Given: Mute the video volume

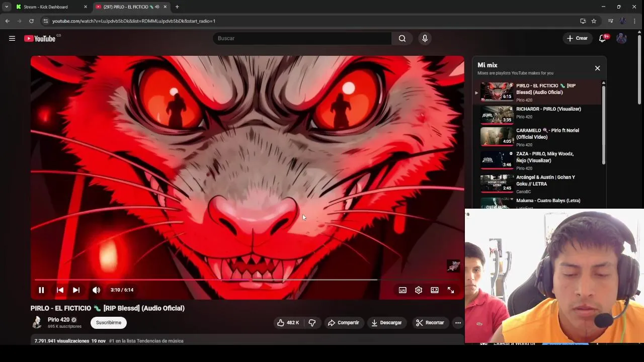Looking at the screenshot, I should (x=96, y=290).
